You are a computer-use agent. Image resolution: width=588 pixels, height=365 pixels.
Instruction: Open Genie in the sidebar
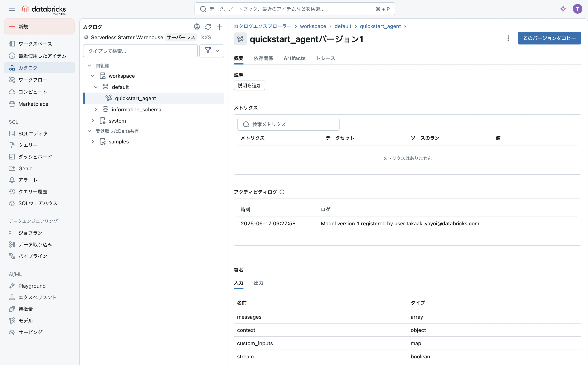[x=39, y=168]
